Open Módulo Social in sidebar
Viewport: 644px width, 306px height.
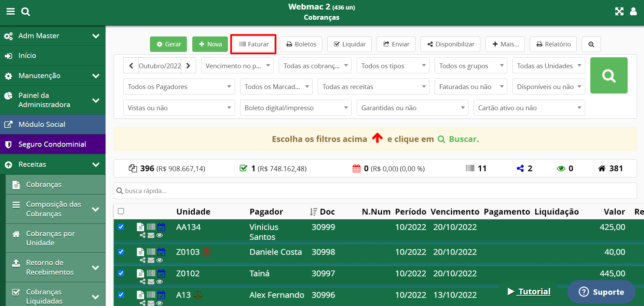(x=53, y=125)
